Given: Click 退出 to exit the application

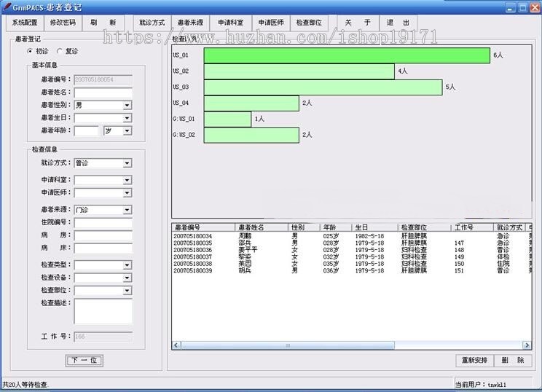Looking at the screenshot, I should (x=398, y=23).
